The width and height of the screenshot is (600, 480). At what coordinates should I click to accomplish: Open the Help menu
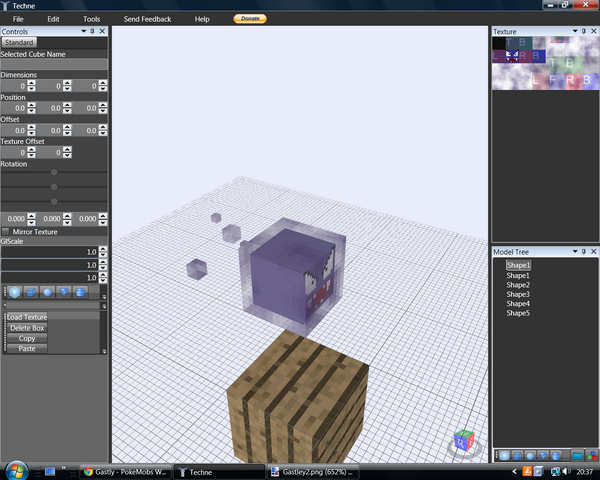(202, 19)
